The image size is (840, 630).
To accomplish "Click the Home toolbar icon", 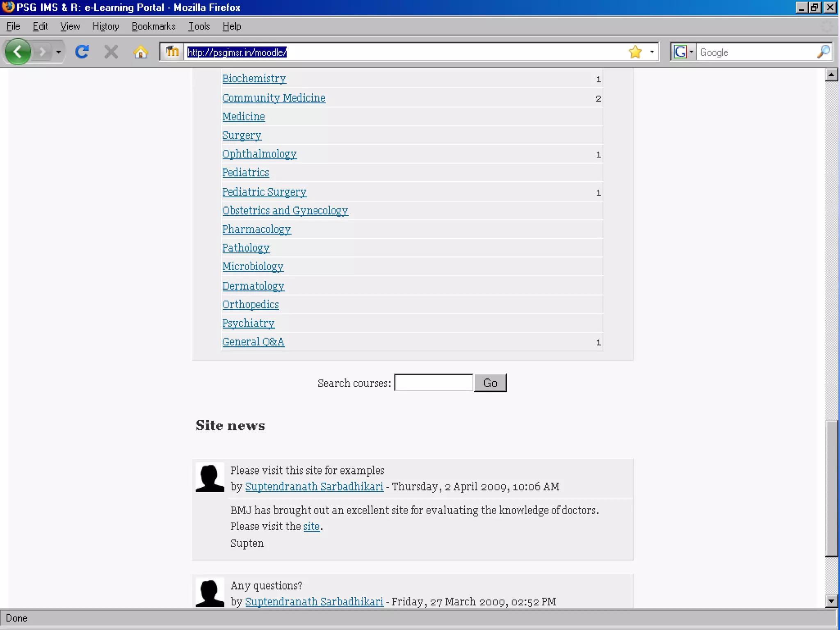I will (x=140, y=52).
